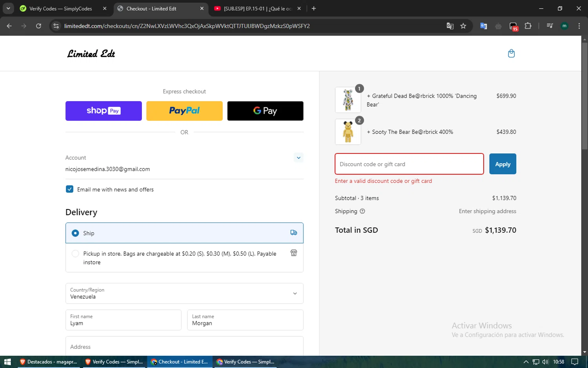Choose Google Pay express checkout
The width and height of the screenshot is (588, 368).
pyautogui.click(x=265, y=111)
